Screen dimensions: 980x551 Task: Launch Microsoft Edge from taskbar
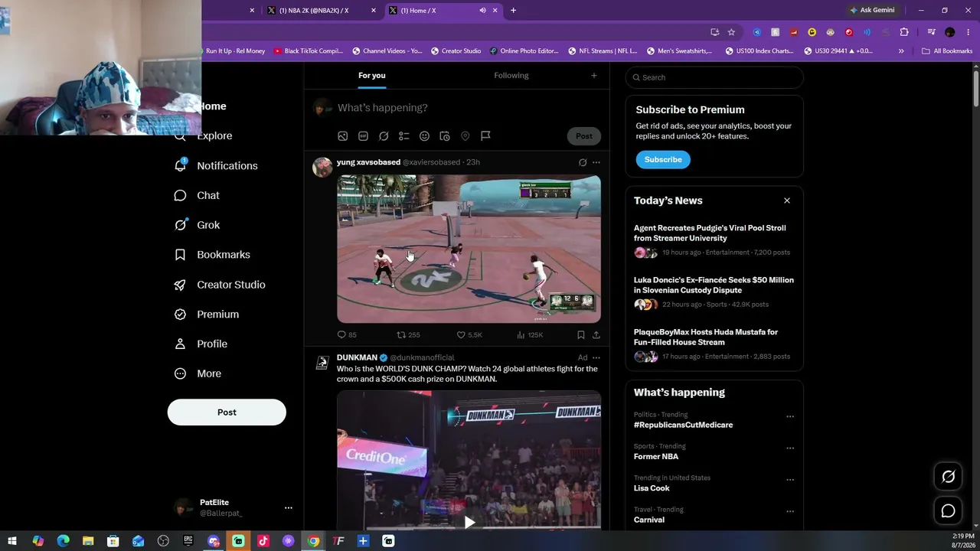(x=63, y=541)
